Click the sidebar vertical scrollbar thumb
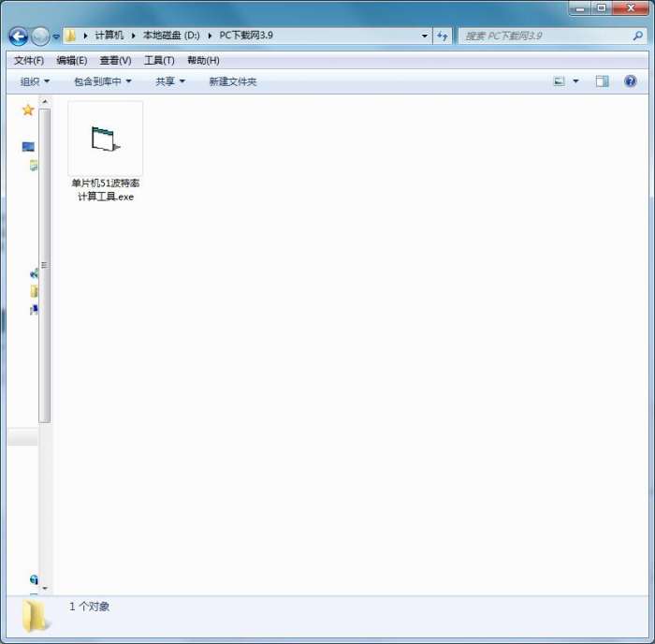This screenshot has width=655, height=644. coord(45,266)
